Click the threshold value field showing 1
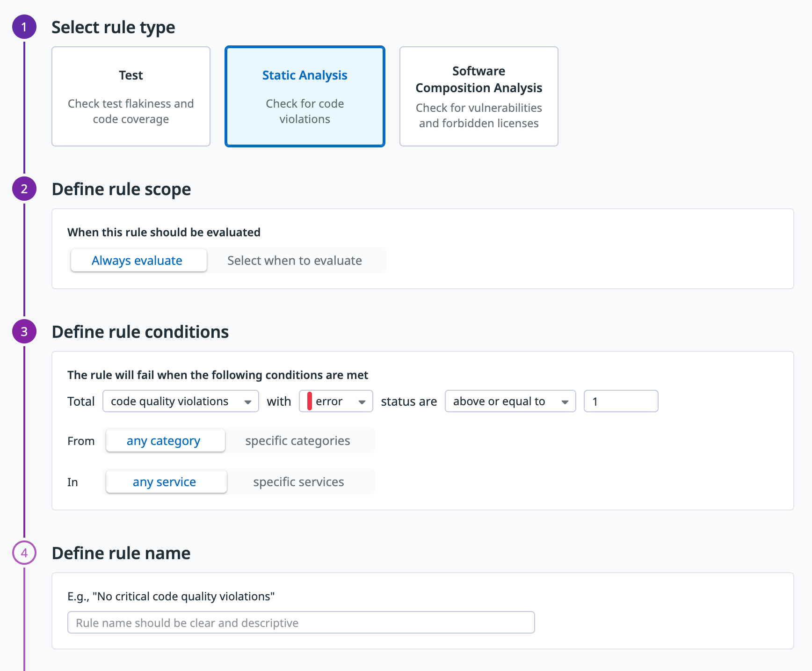 pyautogui.click(x=621, y=401)
